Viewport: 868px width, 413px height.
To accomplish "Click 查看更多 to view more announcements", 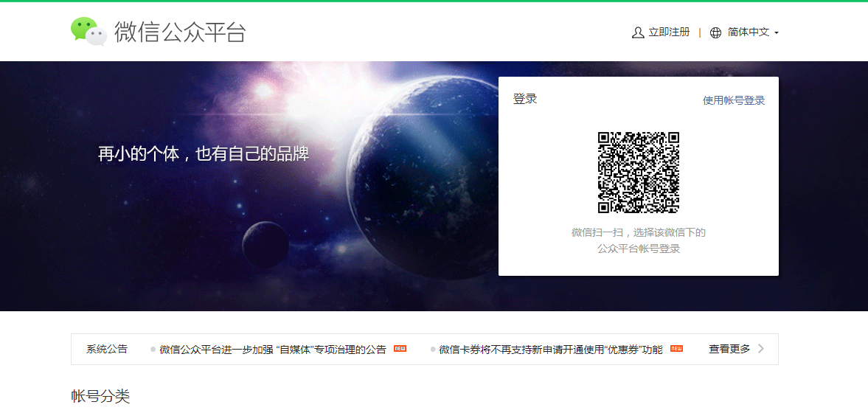I will coord(729,349).
